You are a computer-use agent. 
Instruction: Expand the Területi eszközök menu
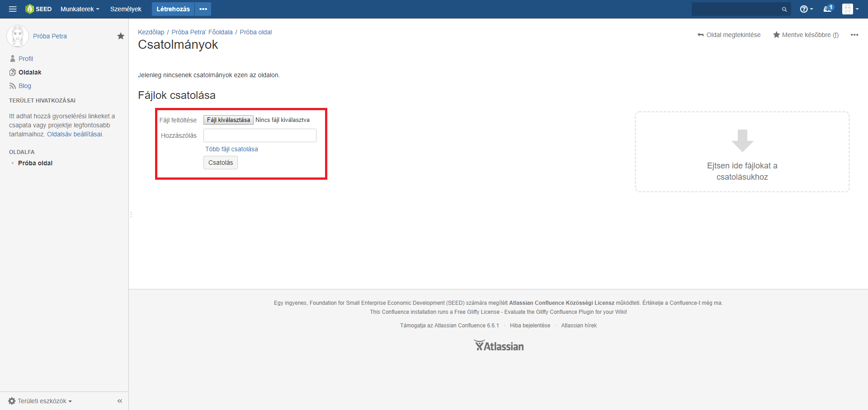point(41,401)
